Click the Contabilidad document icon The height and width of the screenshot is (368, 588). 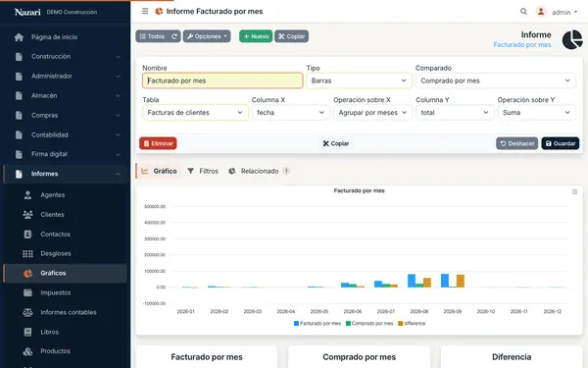click(19, 134)
